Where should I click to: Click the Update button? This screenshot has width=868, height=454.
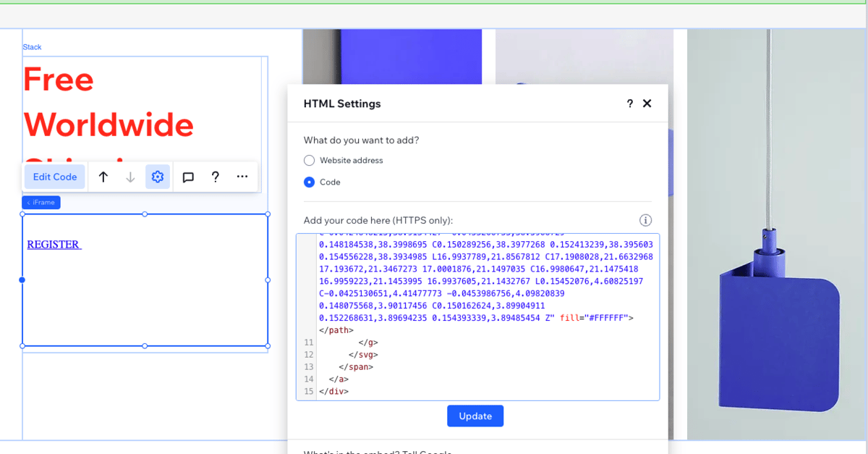(475, 416)
